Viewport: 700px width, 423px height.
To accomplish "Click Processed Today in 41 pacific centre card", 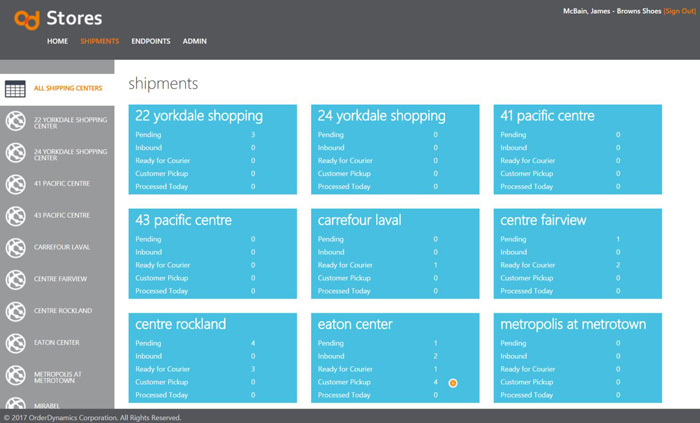I will click(560, 187).
